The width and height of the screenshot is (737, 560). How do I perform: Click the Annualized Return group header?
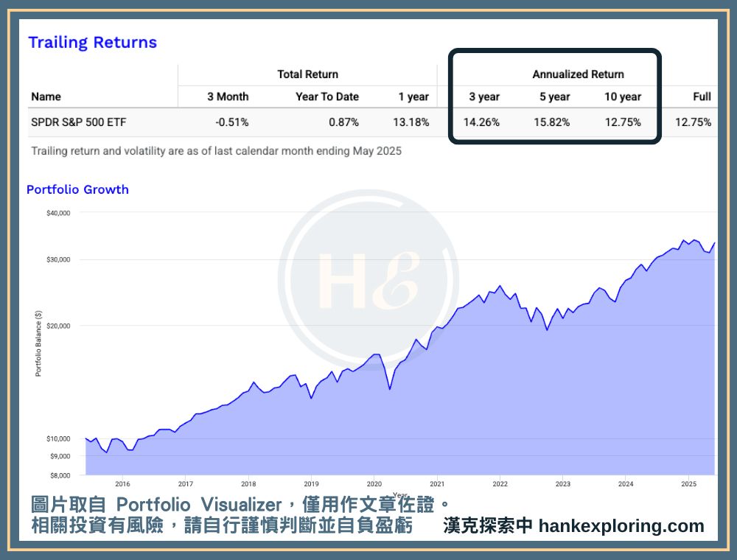[578, 74]
